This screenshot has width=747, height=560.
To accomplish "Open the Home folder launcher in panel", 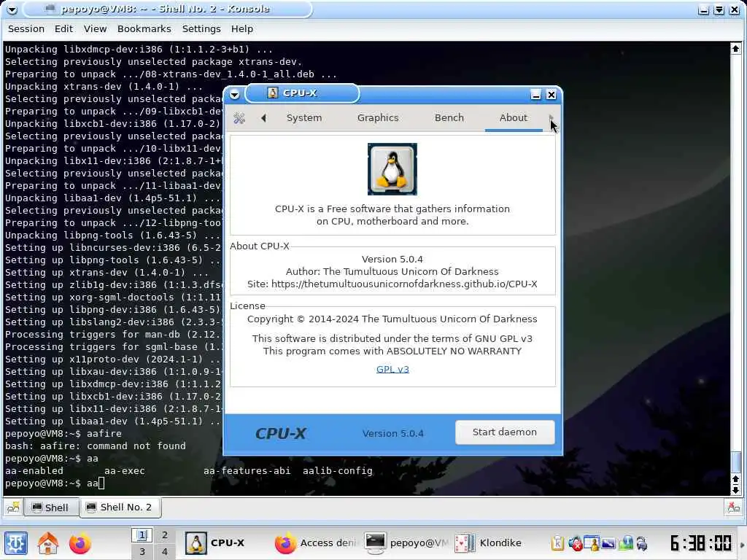I will pos(48,542).
